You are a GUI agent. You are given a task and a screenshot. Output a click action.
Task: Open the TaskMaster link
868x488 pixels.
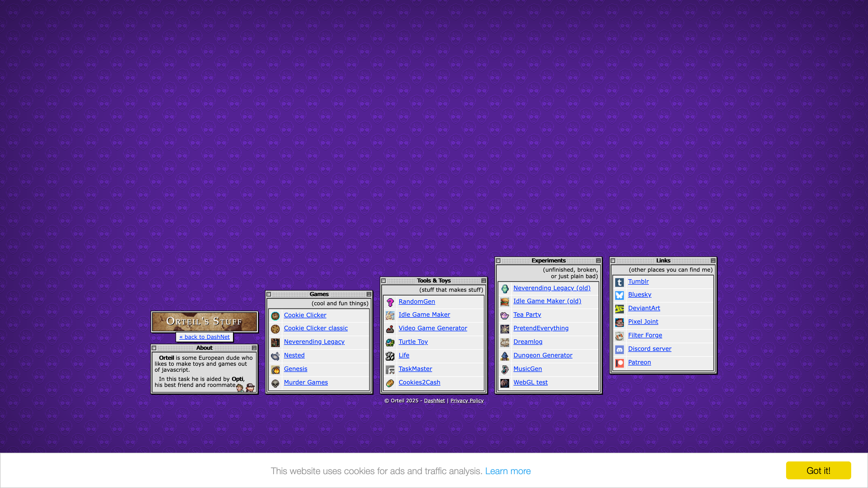(415, 369)
